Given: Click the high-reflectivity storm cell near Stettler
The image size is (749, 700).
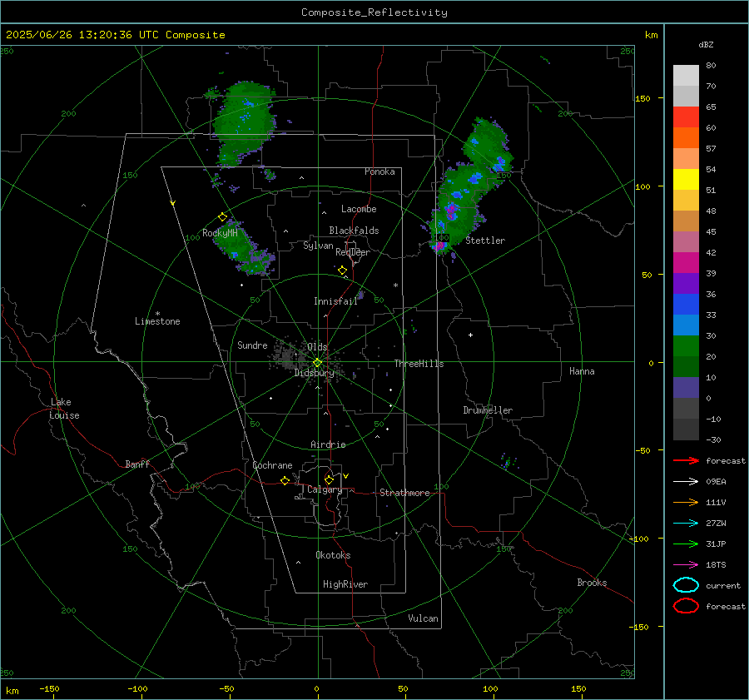Looking at the screenshot, I should pos(439,246).
